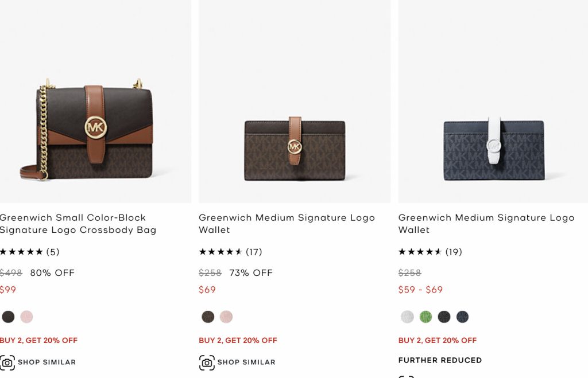Screen dimensions: 588x378
Task: Open brown wallet's Greenwich Medium Signature Logo title
Action: pos(287,224)
